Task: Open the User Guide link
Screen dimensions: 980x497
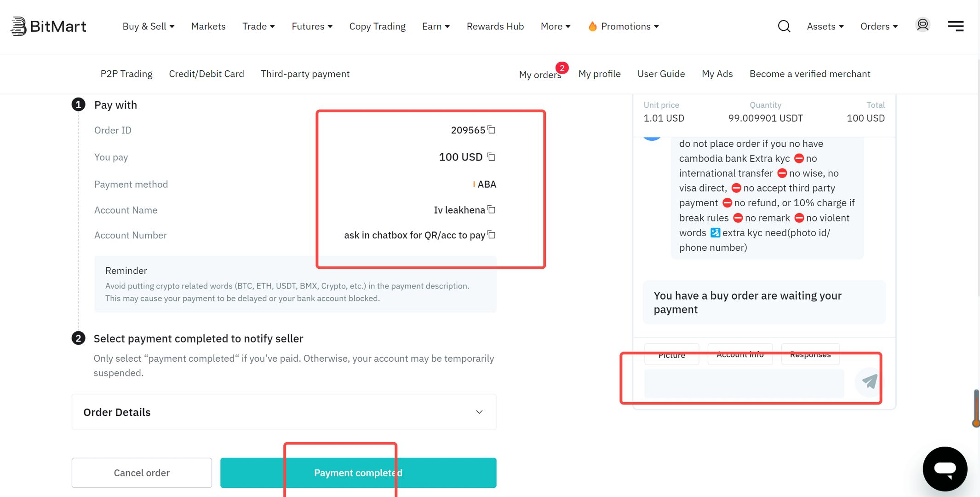Action: pos(661,74)
